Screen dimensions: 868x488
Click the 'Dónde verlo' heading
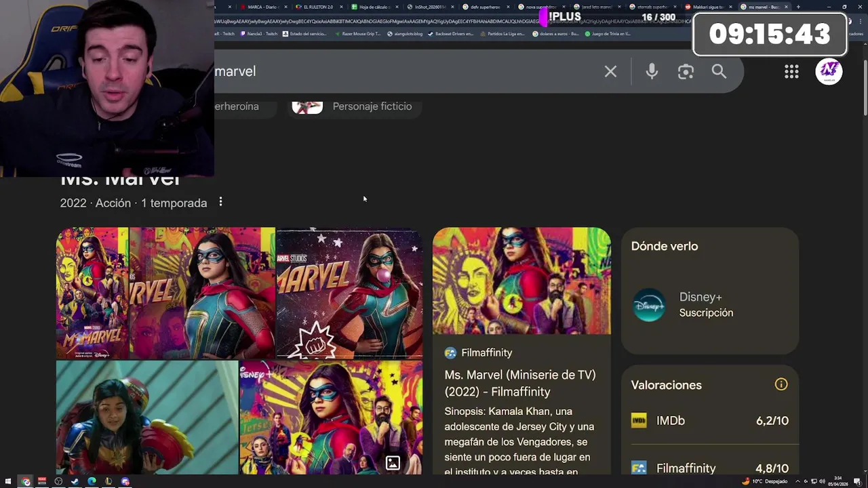(665, 246)
